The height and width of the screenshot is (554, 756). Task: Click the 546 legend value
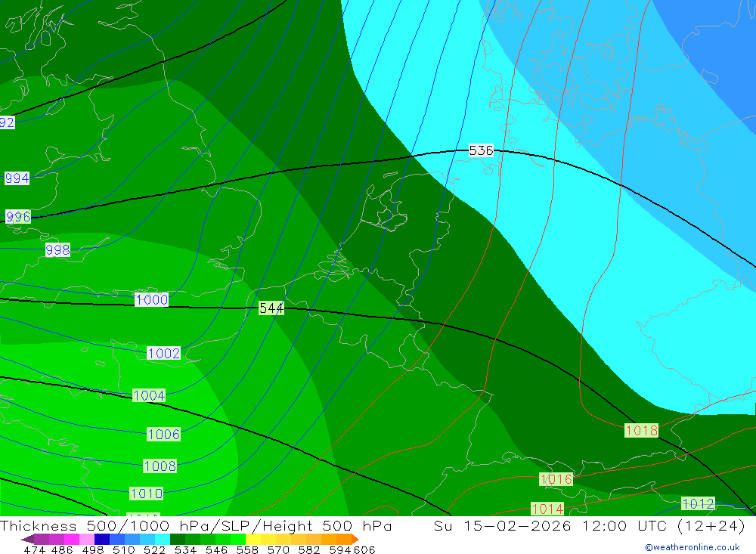pyautogui.click(x=216, y=549)
